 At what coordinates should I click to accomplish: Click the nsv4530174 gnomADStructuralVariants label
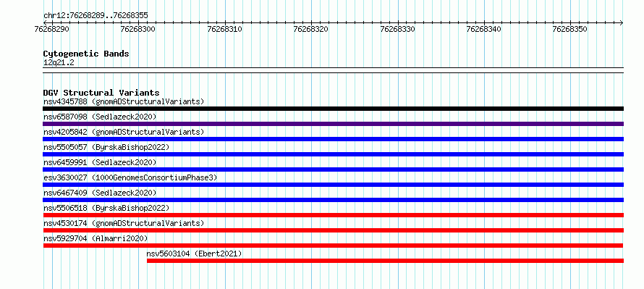[124, 223]
